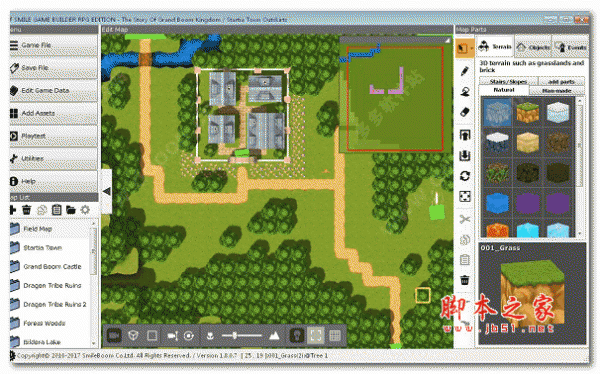Click the rotate/refresh arrows icon
This screenshot has height=374, width=600.
(465, 176)
